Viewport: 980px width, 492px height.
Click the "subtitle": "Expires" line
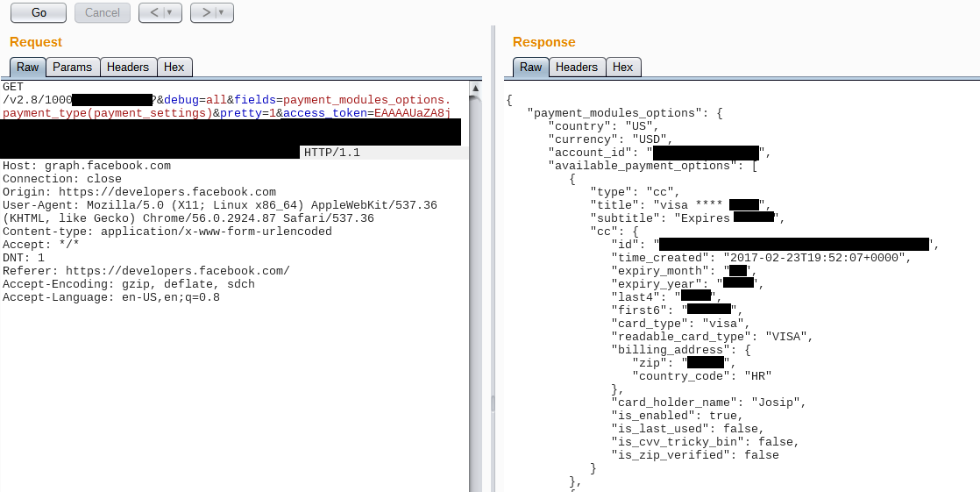(687, 218)
